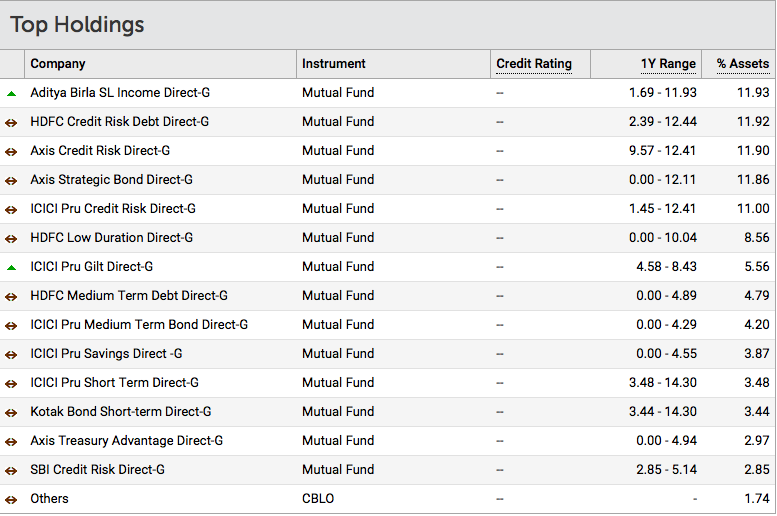
Task: Open ICICI Pru Gilt Direct-G
Action: (x=92, y=267)
